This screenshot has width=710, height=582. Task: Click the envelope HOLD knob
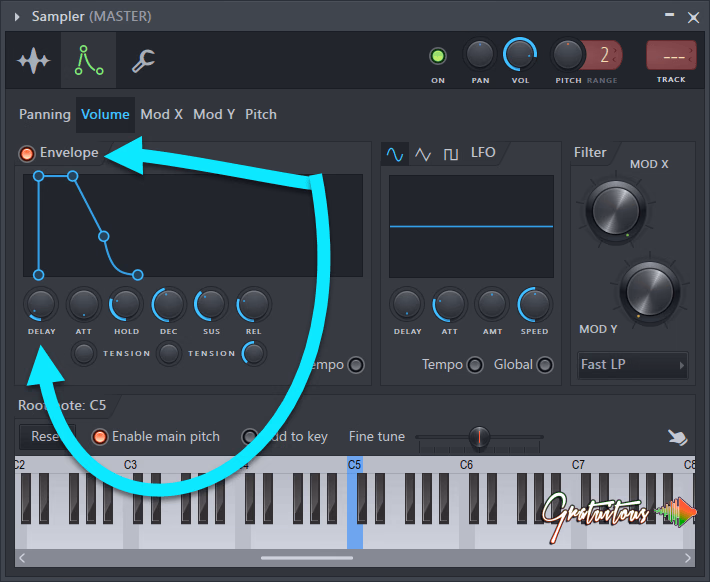coord(125,303)
